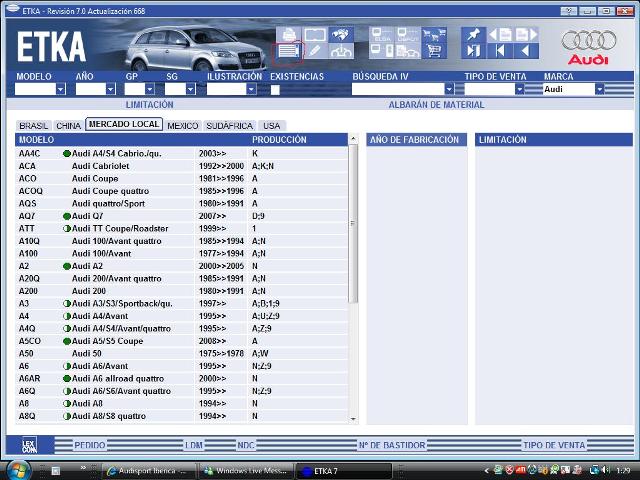Viewport: 640px width, 480px height.
Task: Click the LIMITACIÓN header button
Action: (150, 105)
